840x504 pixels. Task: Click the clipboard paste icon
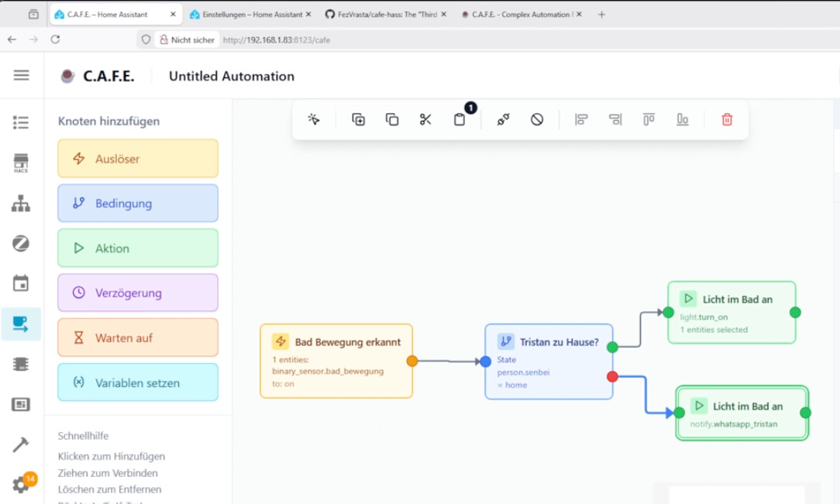pyautogui.click(x=460, y=119)
